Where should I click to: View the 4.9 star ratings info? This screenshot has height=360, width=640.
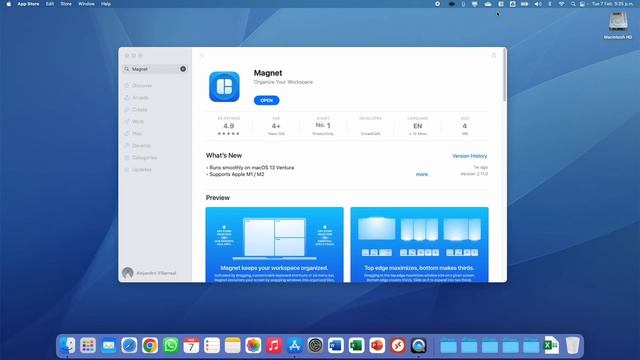(x=229, y=126)
